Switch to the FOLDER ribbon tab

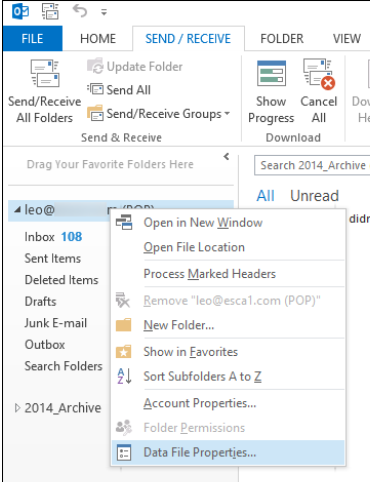coord(282,39)
